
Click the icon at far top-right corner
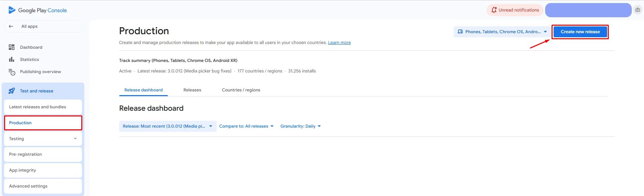(638, 10)
